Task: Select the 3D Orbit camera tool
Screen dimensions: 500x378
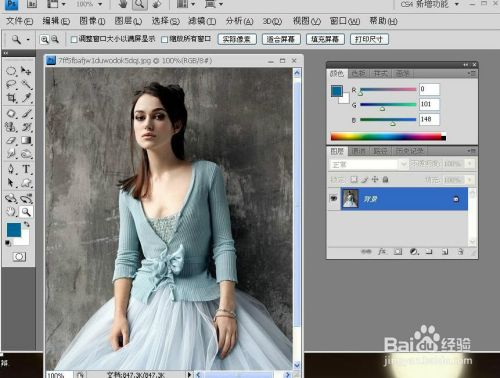Action: [x=26, y=199]
